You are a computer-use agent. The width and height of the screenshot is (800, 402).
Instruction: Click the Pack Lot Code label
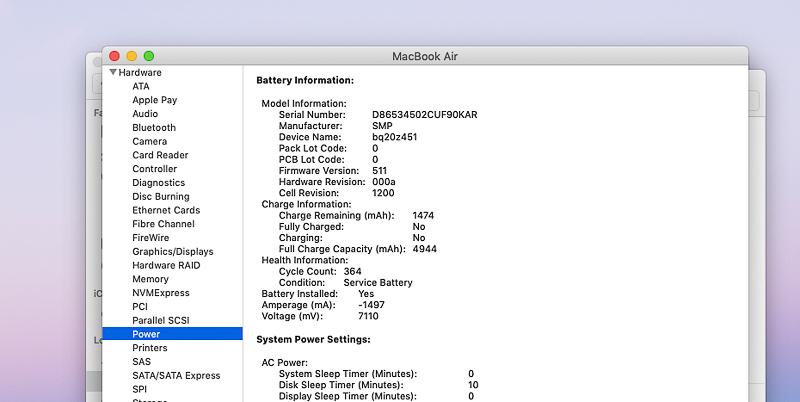pyautogui.click(x=313, y=148)
